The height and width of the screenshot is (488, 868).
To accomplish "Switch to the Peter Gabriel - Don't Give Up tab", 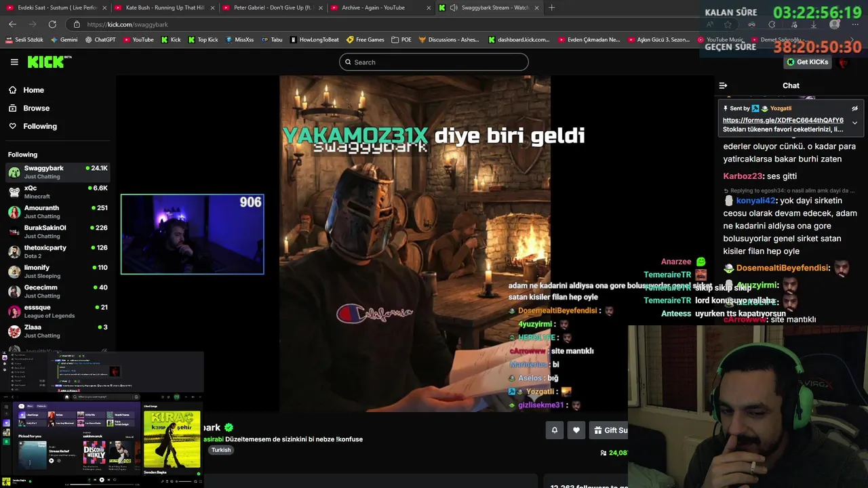I will coord(272,7).
